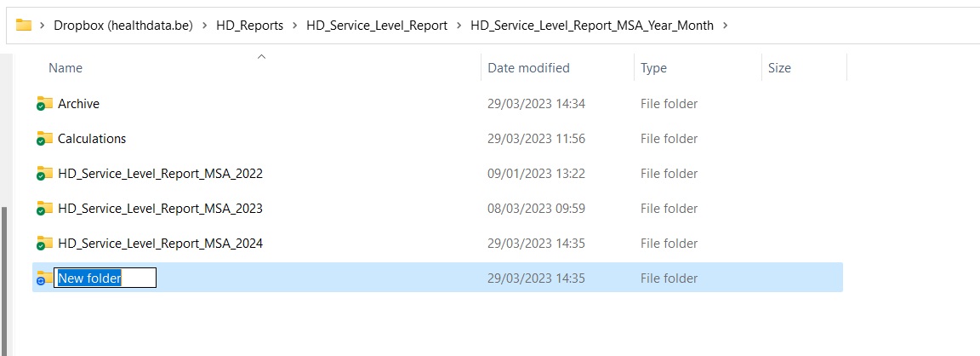Expand chevron after HD_Service_Level_Report breadcrumb
The image size is (980, 356).
(x=459, y=26)
